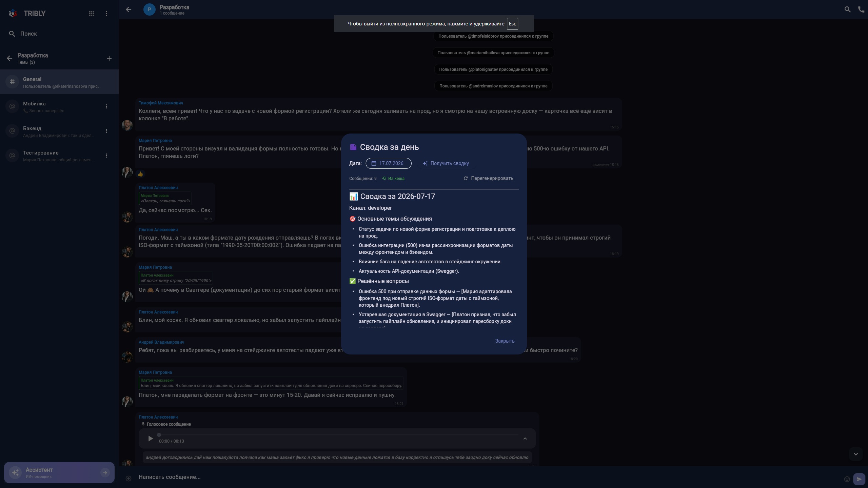Image resolution: width=868 pixels, height=488 pixels.
Task: Jump to latest messages with down chevron
Action: [x=855, y=454]
